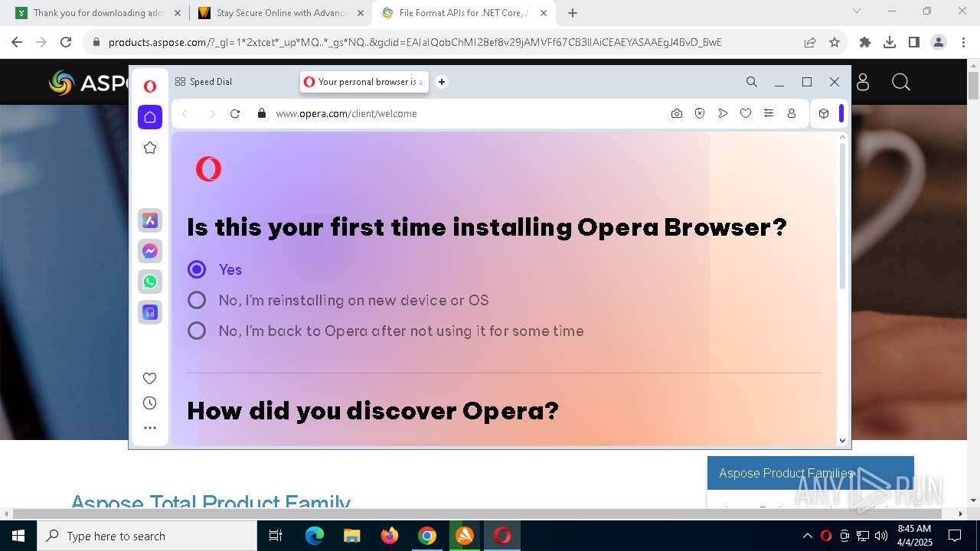Open Opera Easy Setup sliders icon

pos(769,113)
